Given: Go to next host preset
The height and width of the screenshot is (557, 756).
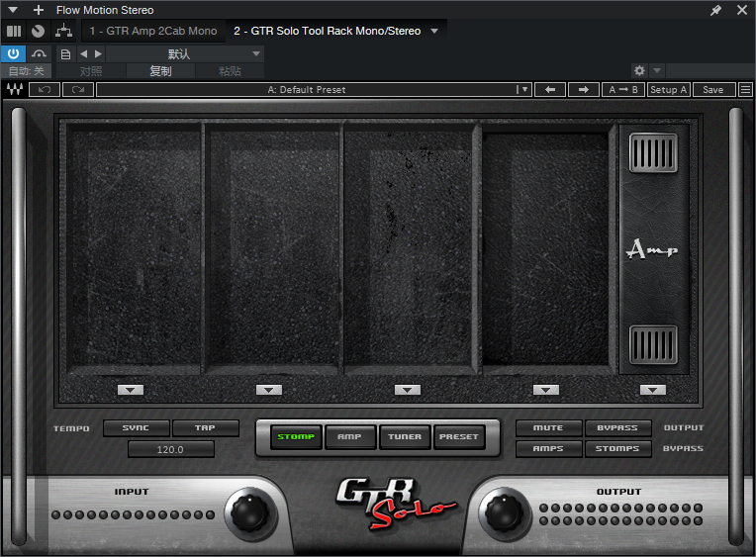Looking at the screenshot, I should (x=98, y=54).
